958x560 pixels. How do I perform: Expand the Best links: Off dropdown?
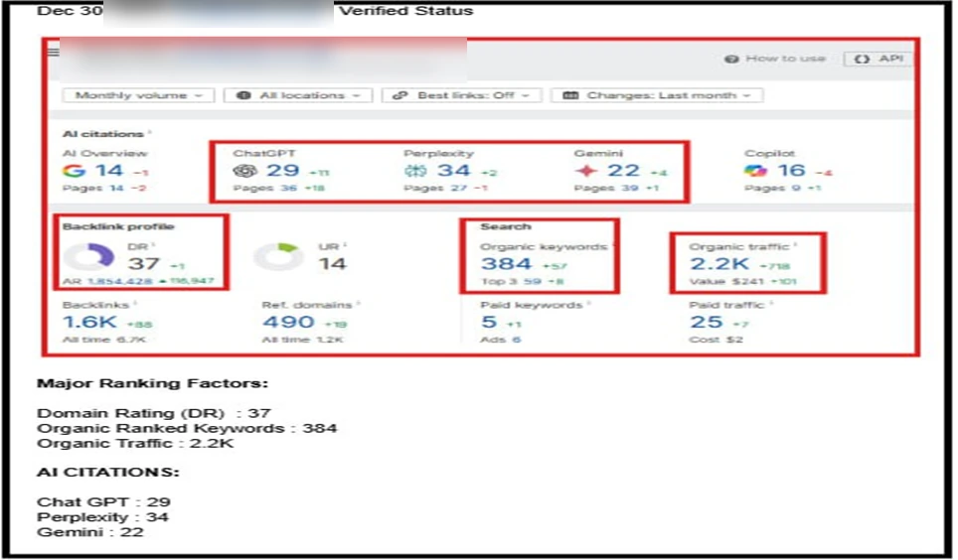click(461, 95)
